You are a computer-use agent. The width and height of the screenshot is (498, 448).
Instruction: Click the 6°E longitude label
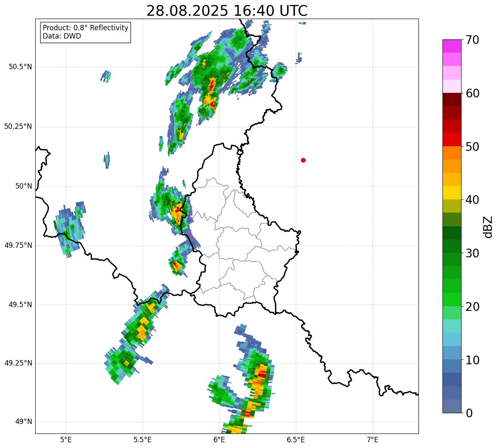pyautogui.click(x=219, y=439)
